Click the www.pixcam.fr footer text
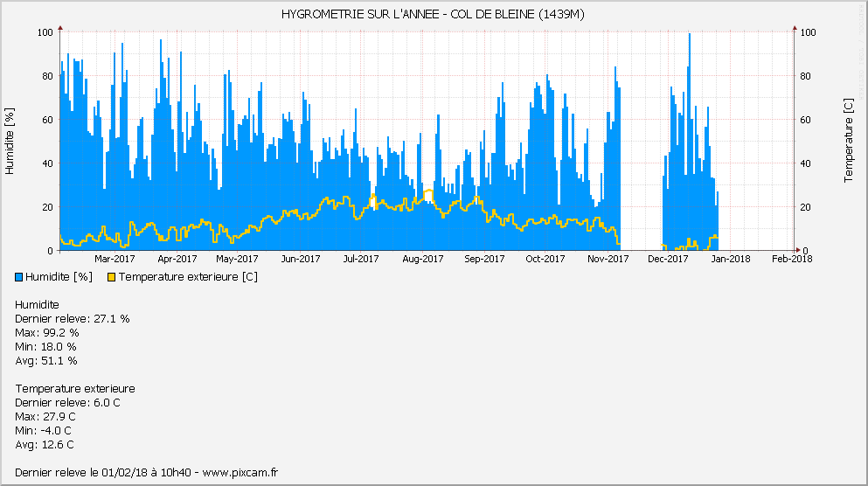This screenshot has width=868, height=486. pos(240,473)
